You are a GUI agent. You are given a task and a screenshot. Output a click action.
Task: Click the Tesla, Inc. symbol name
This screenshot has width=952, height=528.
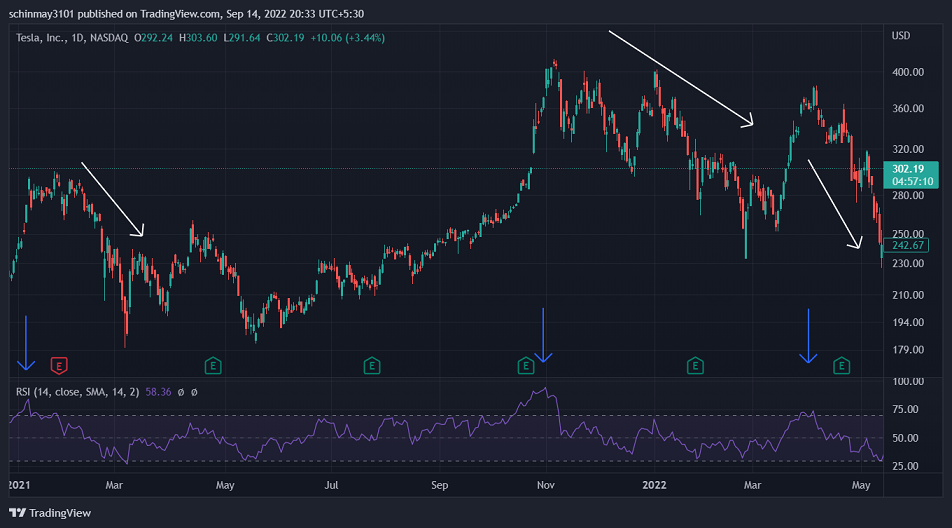click(x=40, y=38)
